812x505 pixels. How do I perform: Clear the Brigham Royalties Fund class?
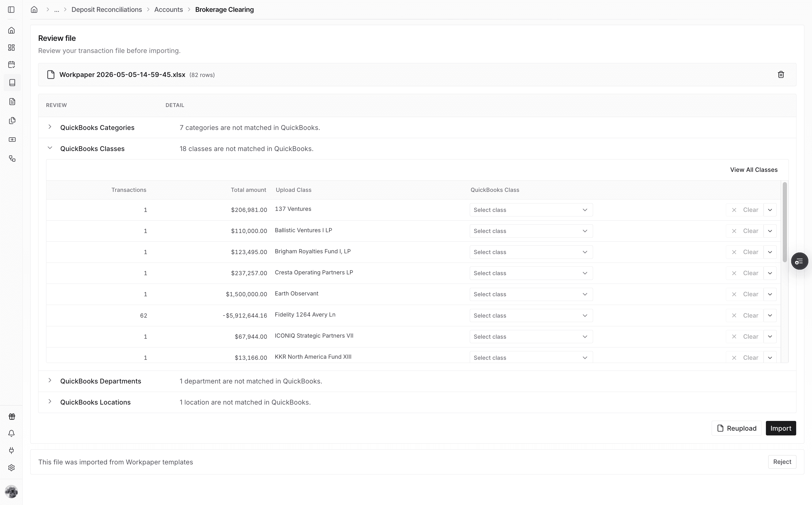tap(744, 252)
